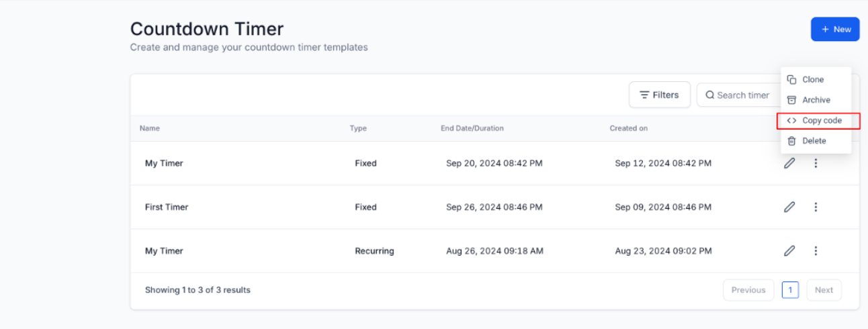Click the edit pencil for the Recurring timer

click(789, 251)
